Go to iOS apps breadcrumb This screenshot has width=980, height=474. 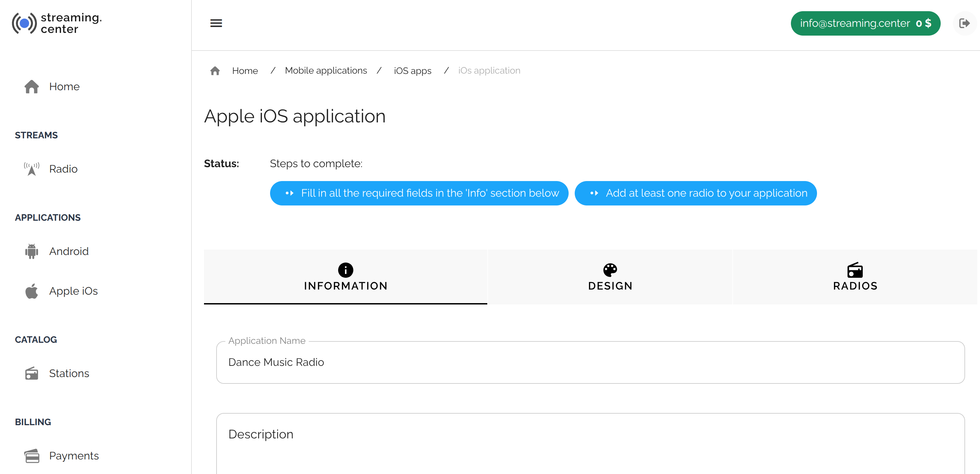pyautogui.click(x=412, y=71)
